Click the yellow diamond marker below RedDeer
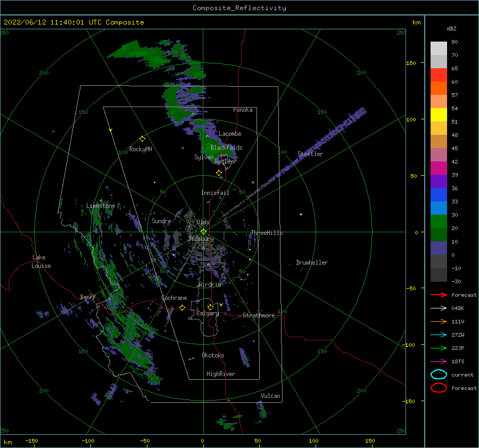The image size is (479, 448). tap(219, 173)
